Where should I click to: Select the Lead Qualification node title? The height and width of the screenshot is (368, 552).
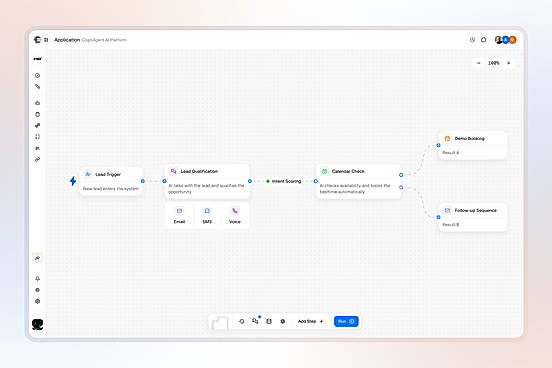coord(199,171)
